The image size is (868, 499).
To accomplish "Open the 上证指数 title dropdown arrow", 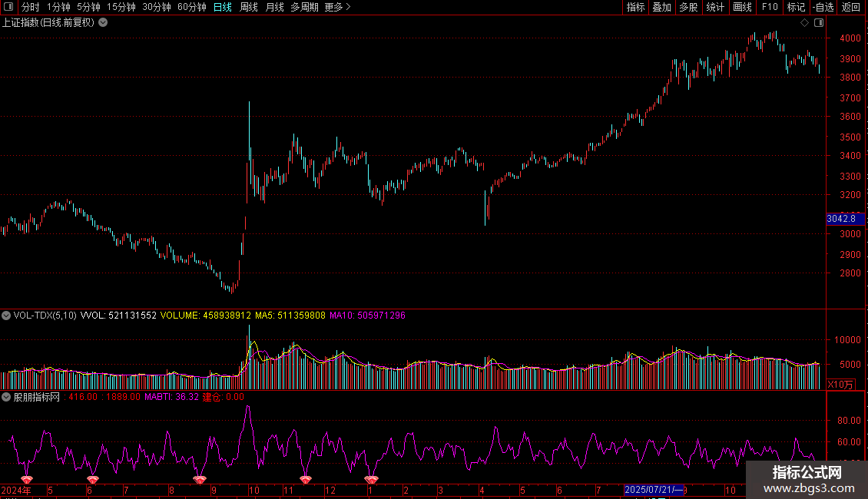I will click(103, 23).
